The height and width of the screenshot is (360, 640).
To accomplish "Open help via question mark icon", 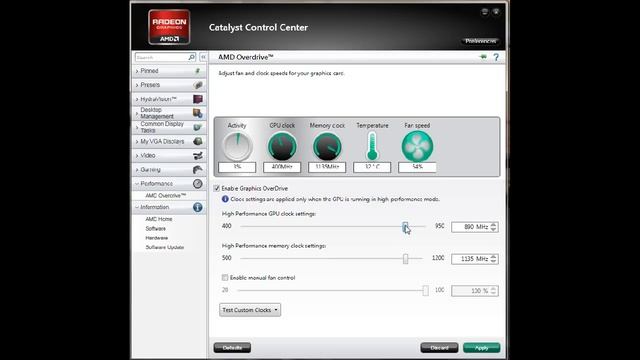I will (x=496, y=57).
